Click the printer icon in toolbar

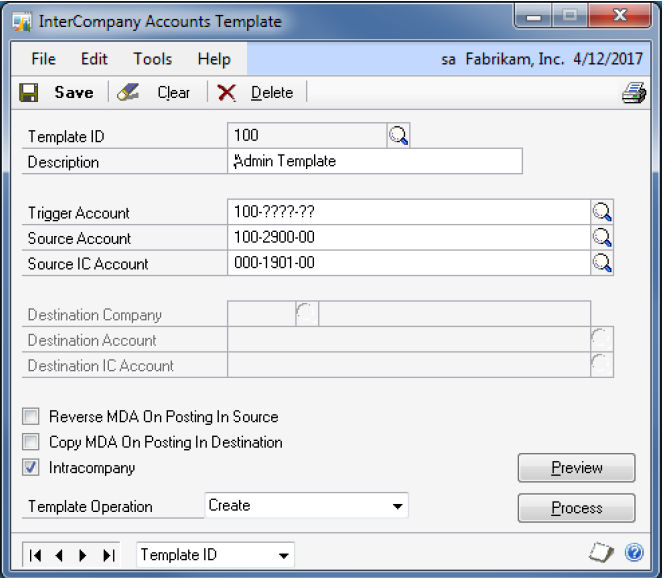[632, 93]
